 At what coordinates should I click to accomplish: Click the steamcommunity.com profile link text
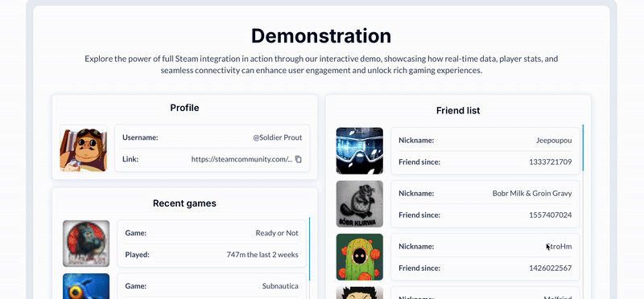(x=242, y=159)
